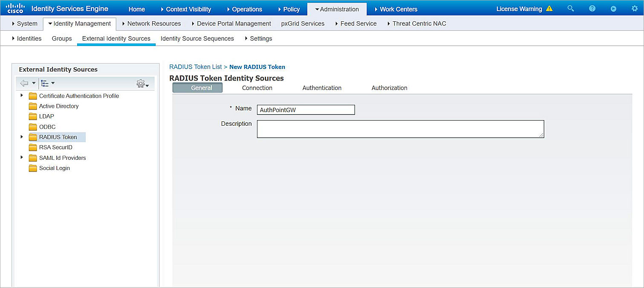Open the global Search in the header

(571, 9)
